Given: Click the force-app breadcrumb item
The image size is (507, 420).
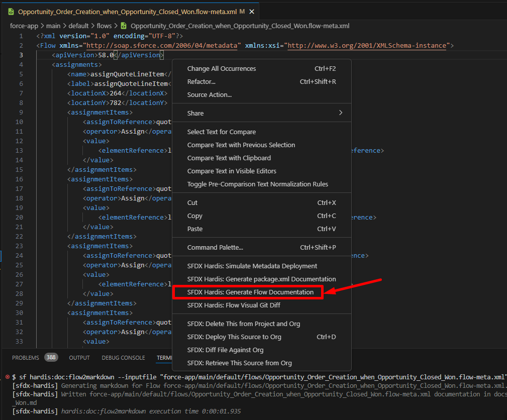Looking at the screenshot, I should click(x=24, y=26).
